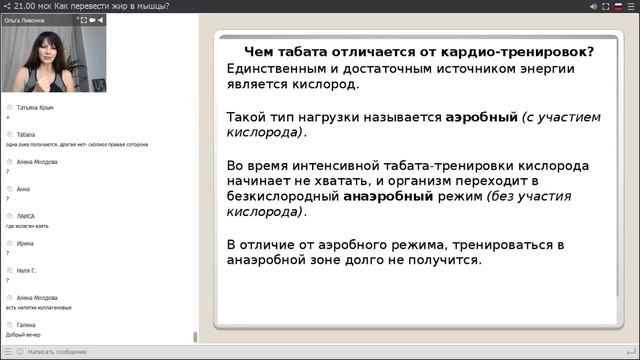Click the share icon beside the webinar title

(7, 6)
